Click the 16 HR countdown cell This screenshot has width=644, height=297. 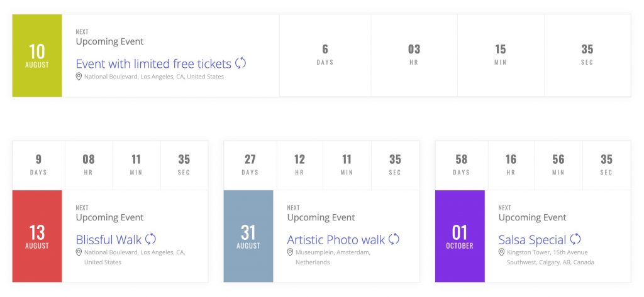[511, 165]
